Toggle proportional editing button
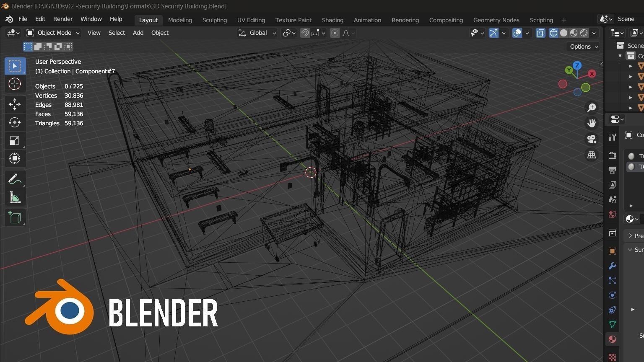Screen dimensions: 644x362 pyautogui.click(x=335, y=33)
